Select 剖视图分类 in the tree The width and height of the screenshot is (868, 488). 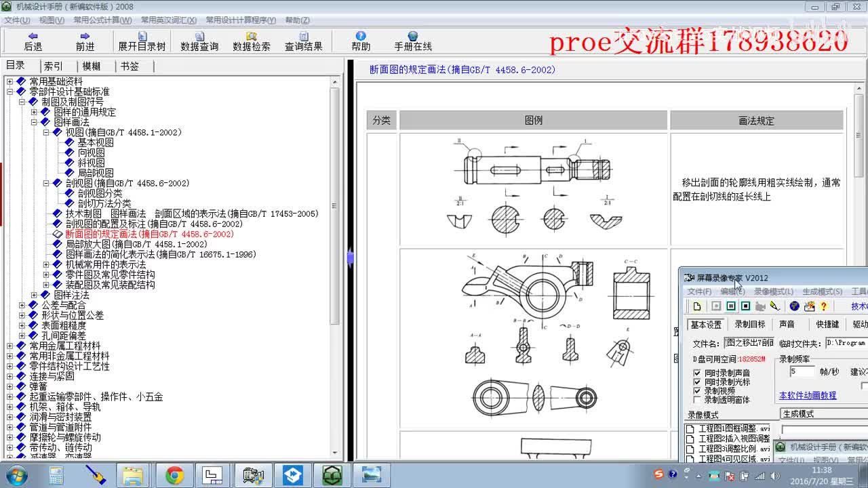pyautogui.click(x=100, y=193)
